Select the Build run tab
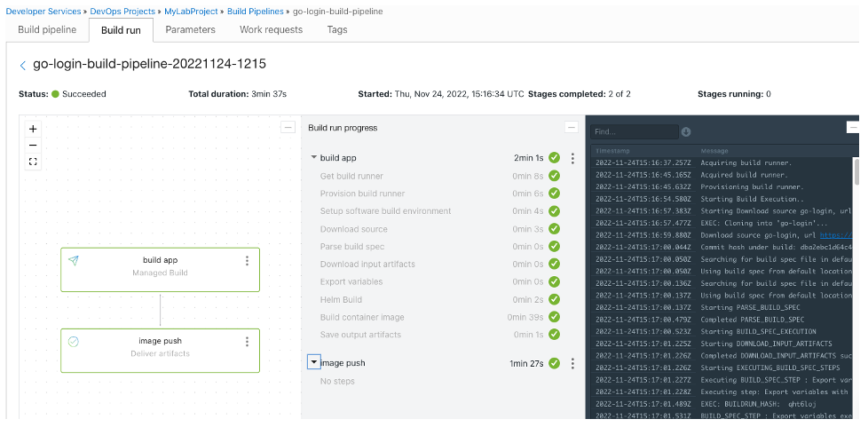Viewport: 868px width, 435px height. (121, 30)
